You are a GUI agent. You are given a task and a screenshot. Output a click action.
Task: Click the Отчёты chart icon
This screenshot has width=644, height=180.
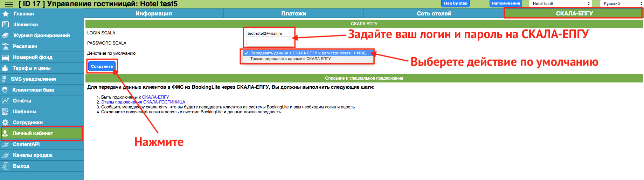6,101
